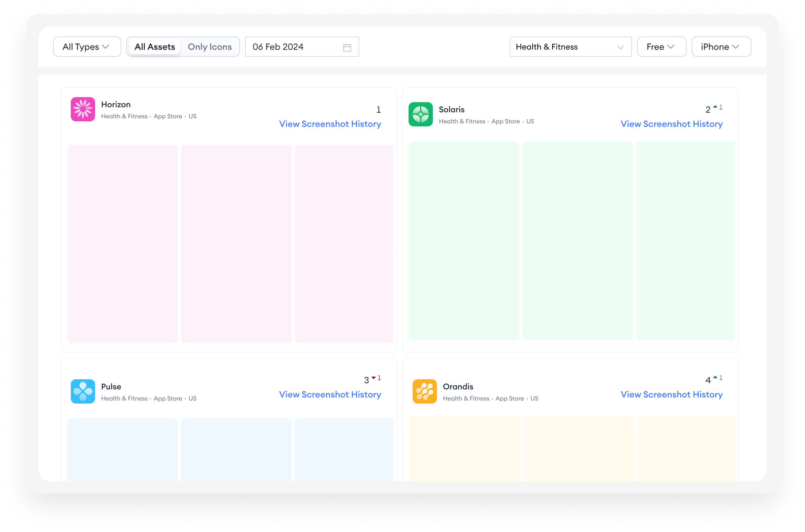Open Pulse's third blue screenshot thumbnail
Viewport: 805px width, 532px height.
(x=344, y=449)
